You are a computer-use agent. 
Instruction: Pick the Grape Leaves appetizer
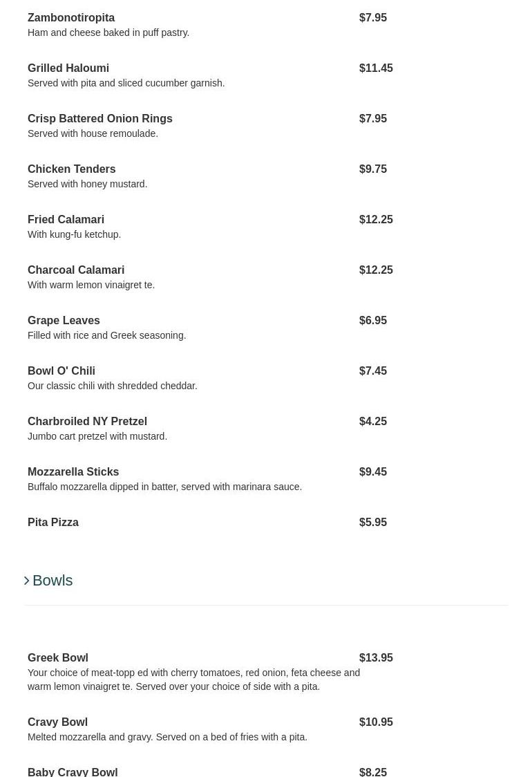pos(64,321)
